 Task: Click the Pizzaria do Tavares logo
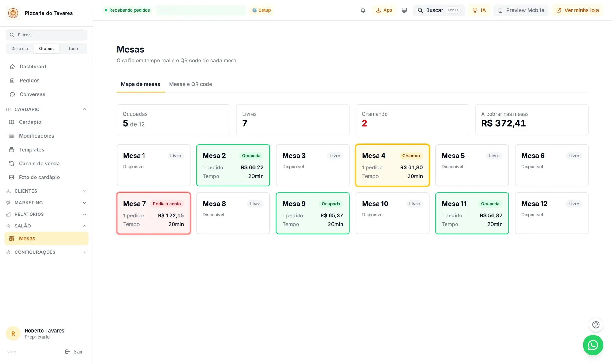(13, 13)
